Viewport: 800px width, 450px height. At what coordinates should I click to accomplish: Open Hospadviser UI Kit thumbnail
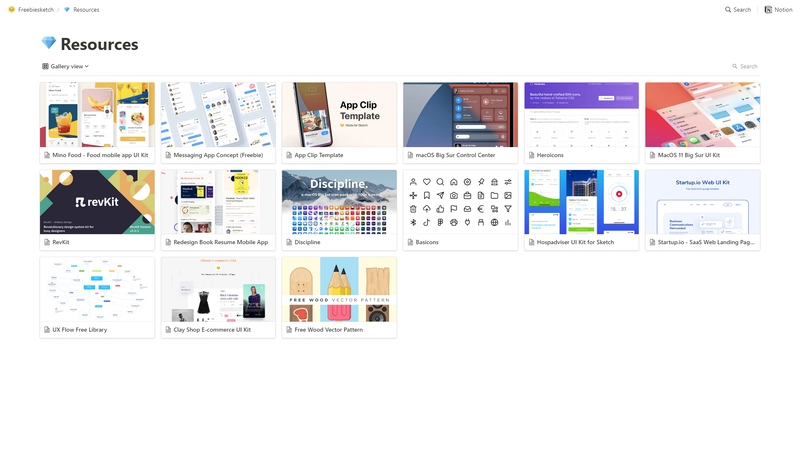[581, 202]
